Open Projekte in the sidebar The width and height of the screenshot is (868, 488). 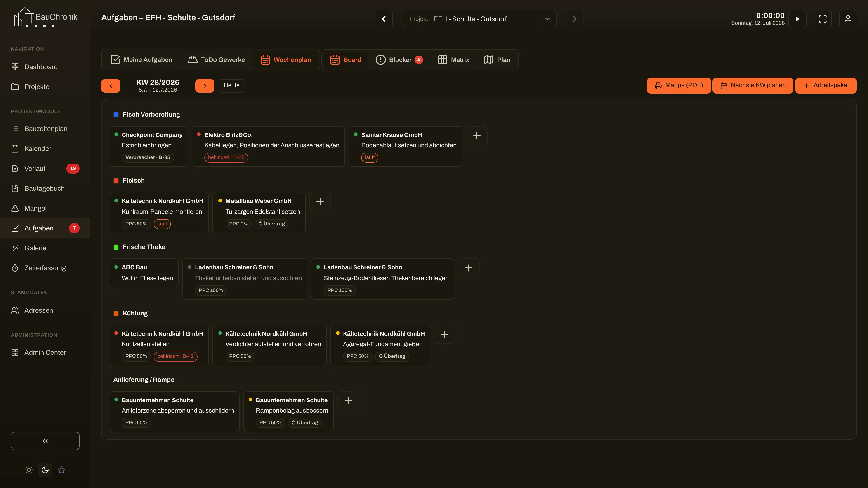point(45,87)
